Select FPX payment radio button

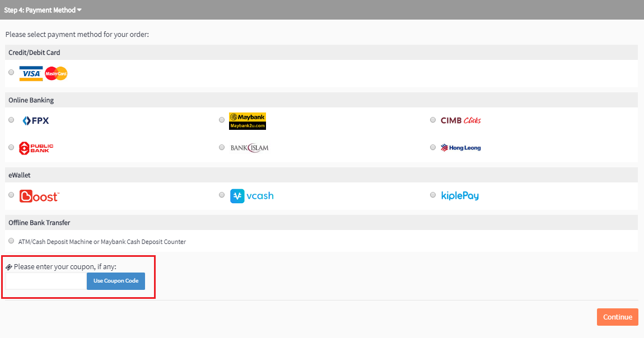[x=12, y=120]
